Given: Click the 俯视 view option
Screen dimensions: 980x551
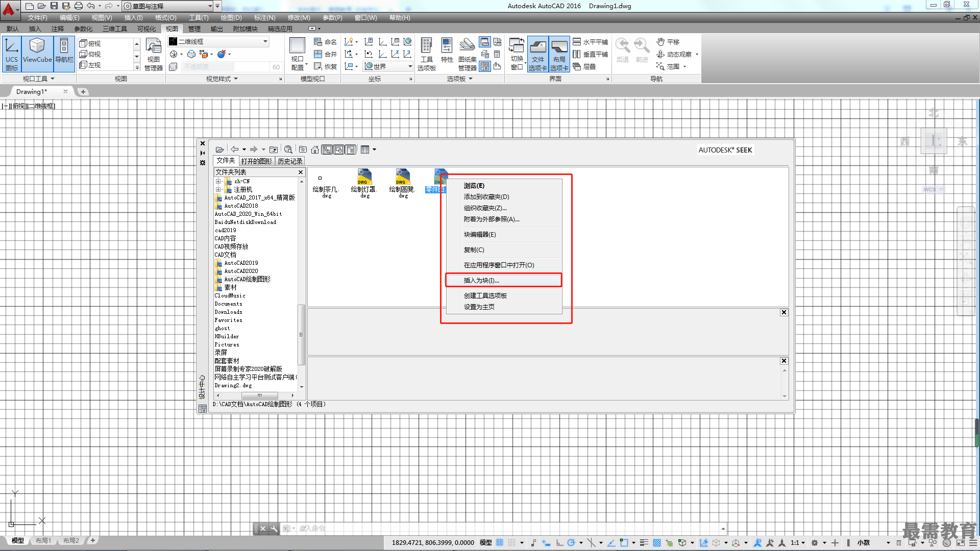Looking at the screenshot, I should click(90, 43).
